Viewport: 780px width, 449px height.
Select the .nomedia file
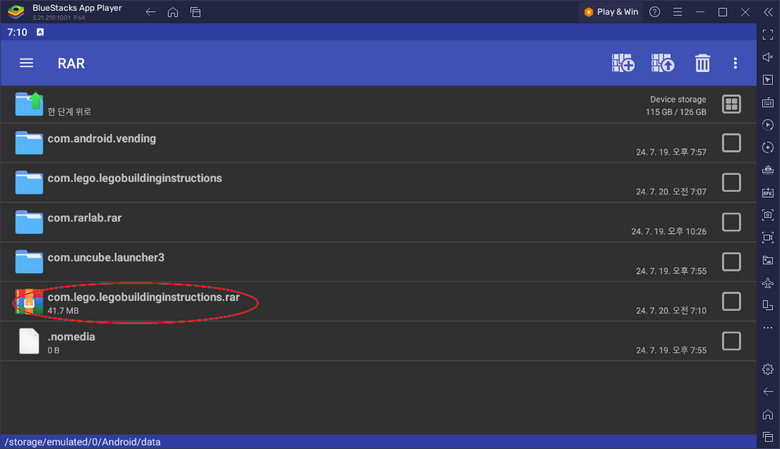(378, 342)
